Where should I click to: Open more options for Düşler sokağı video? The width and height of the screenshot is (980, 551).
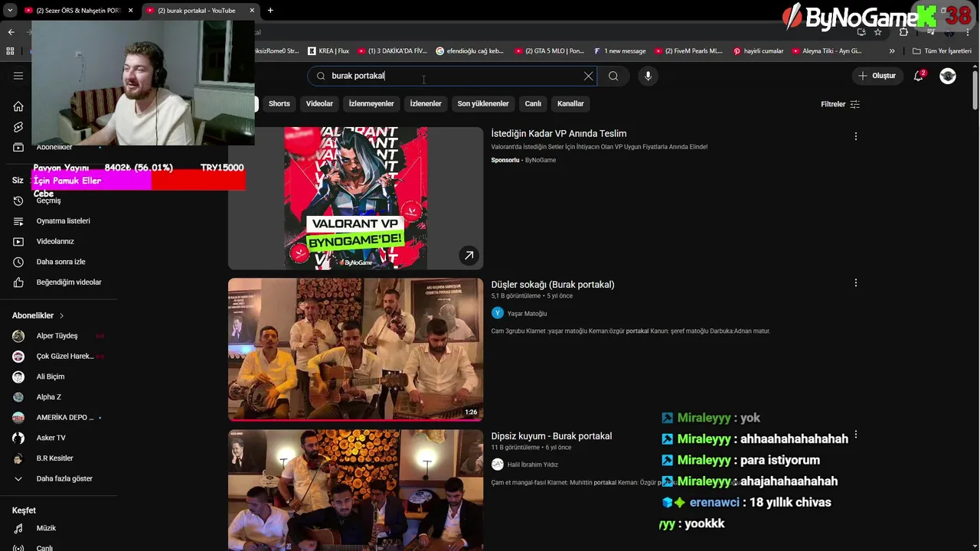point(856,282)
